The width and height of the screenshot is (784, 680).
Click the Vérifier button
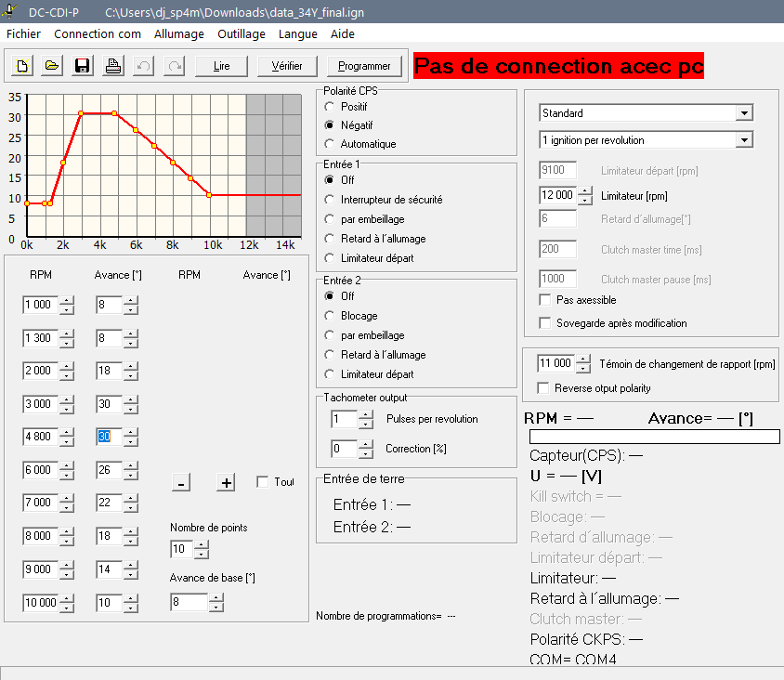(287, 66)
